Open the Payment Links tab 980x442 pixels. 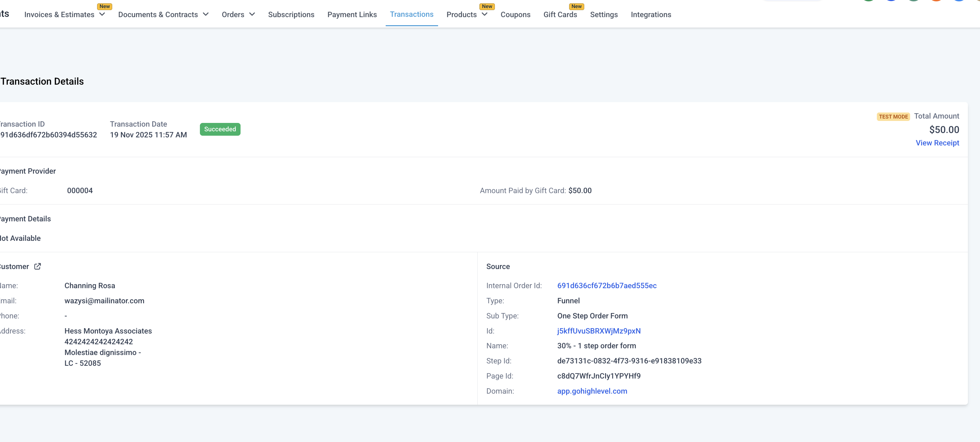coord(352,14)
